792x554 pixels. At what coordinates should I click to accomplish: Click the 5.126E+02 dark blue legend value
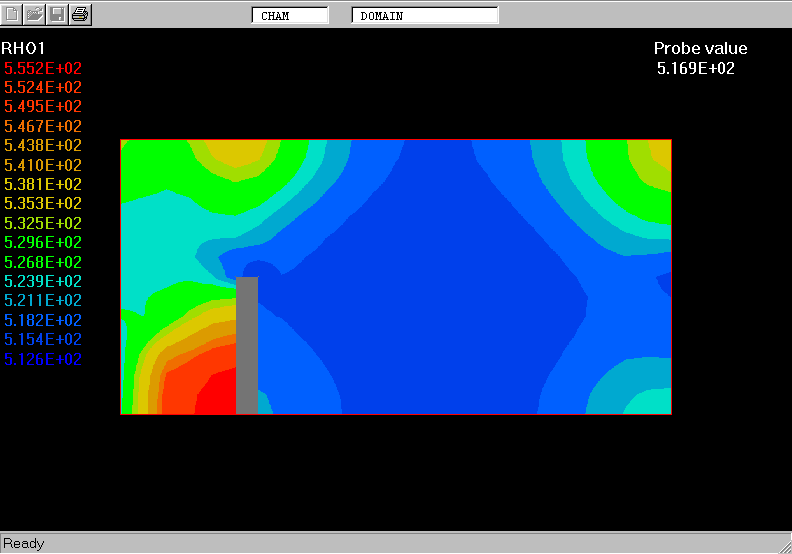43,360
